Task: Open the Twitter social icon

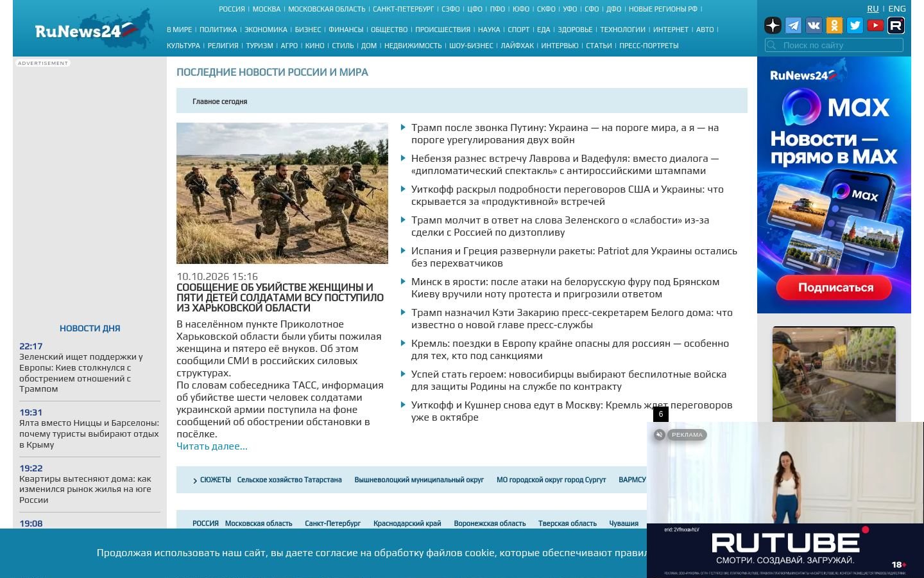Action: tap(855, 25)
